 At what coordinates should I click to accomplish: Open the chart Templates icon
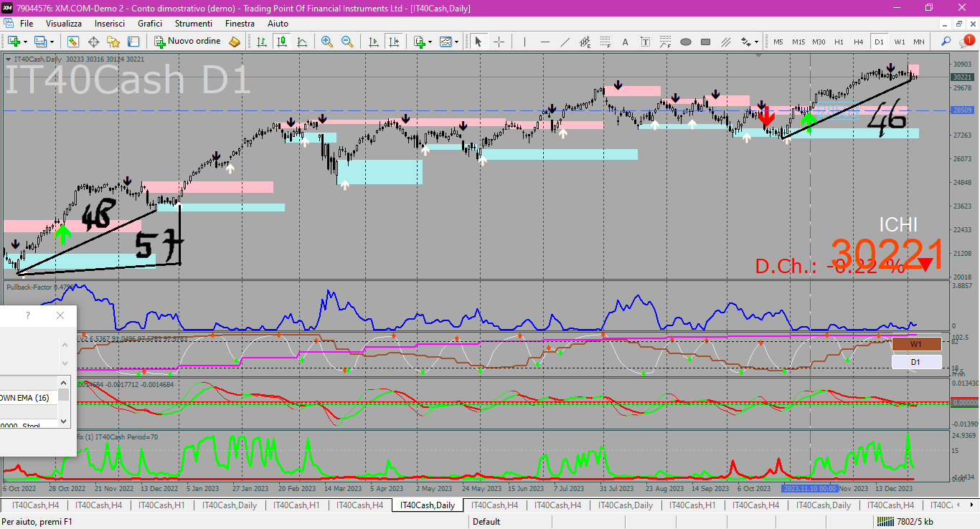(x=446, y=42)
